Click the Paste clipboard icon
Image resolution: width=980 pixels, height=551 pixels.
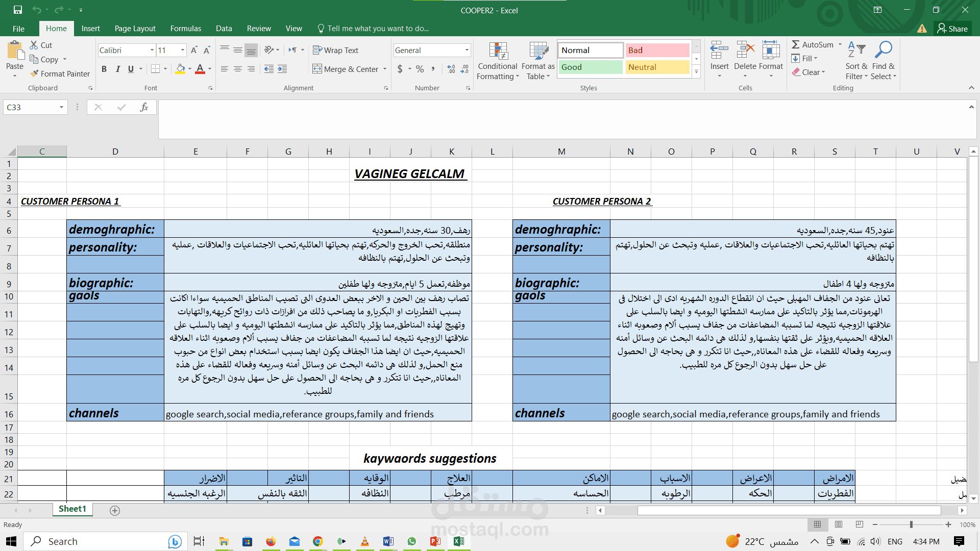15,51
